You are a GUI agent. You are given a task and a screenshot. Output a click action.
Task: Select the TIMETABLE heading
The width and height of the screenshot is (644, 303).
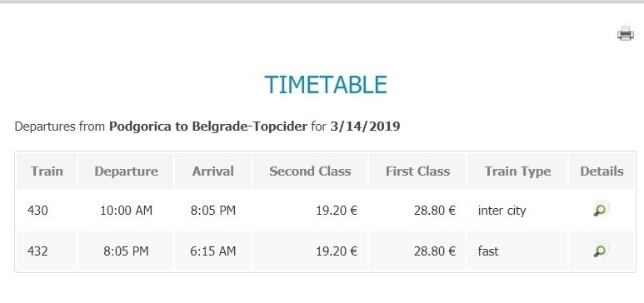pos(325,85)
